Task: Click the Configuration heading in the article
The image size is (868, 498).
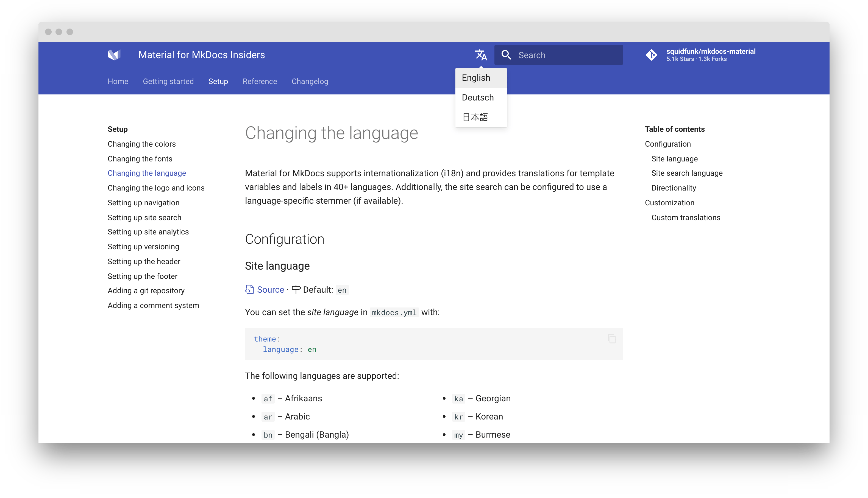Action: coord(284,239)
